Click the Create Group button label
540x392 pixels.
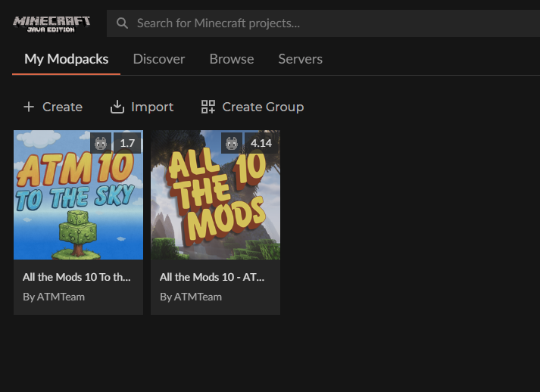[263, 107]
